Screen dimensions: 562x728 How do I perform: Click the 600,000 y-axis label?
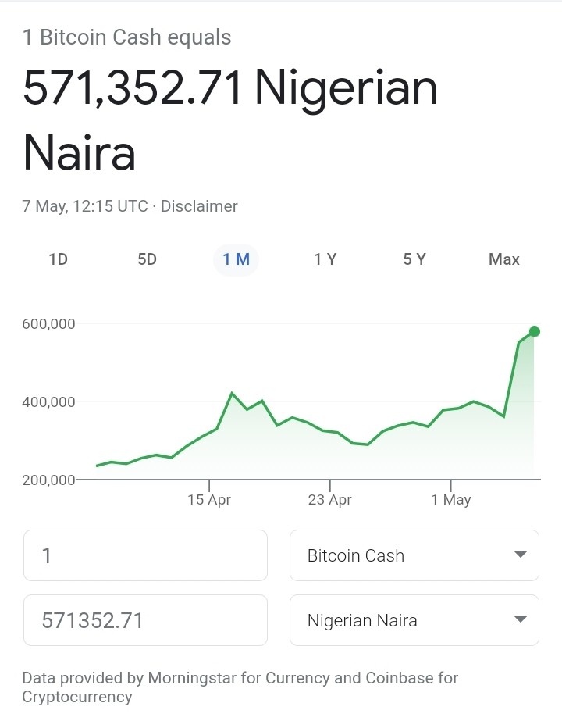48,323
